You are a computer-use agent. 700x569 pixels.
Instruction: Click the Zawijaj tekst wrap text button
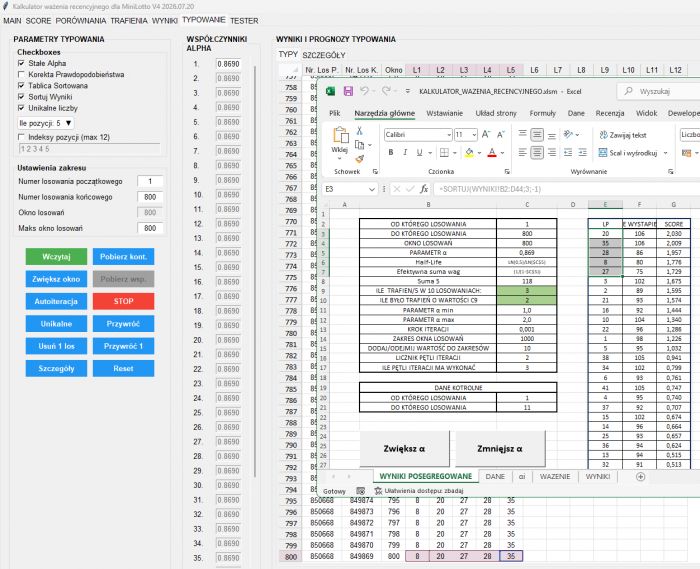point(623,135)
